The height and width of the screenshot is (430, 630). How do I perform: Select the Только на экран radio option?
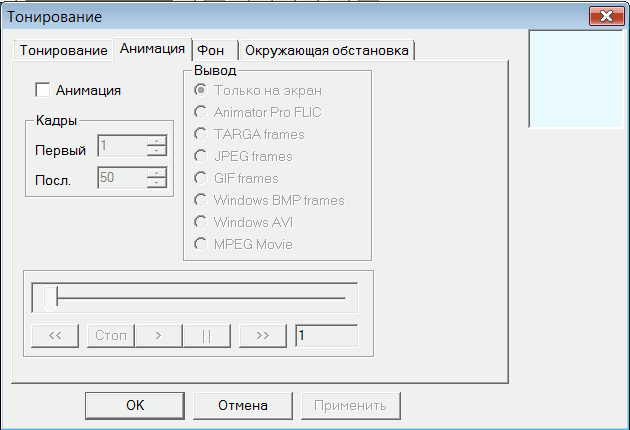(x=201, y=90)
